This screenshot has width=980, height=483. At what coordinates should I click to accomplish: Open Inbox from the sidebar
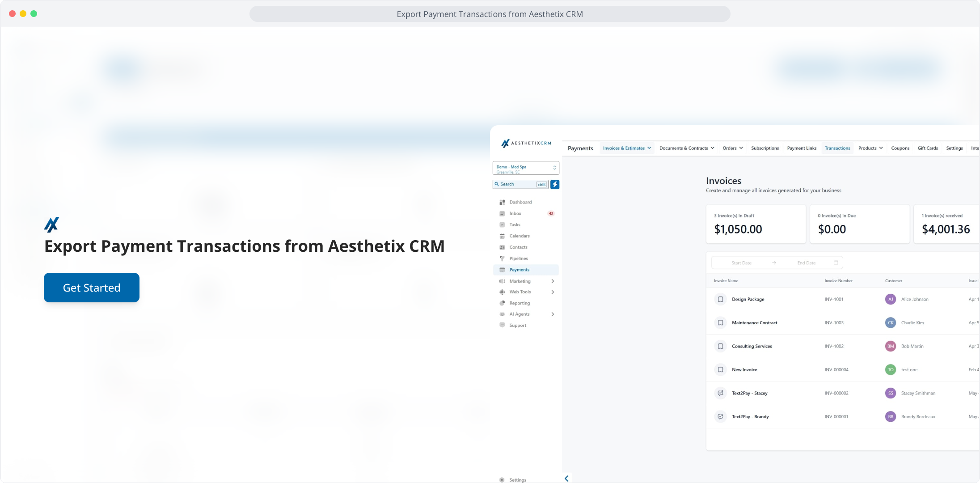515,213
